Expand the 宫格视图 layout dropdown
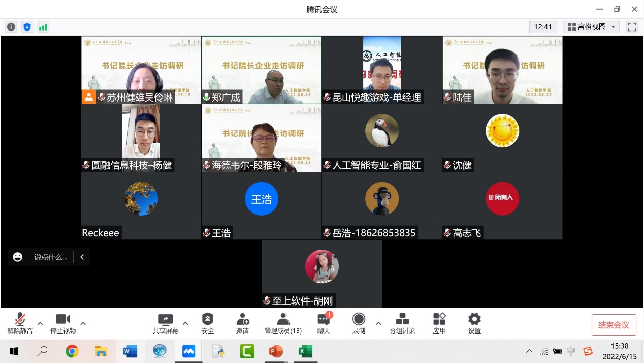Viewport: 644px width, 363px height. click(x=591, y=27)
